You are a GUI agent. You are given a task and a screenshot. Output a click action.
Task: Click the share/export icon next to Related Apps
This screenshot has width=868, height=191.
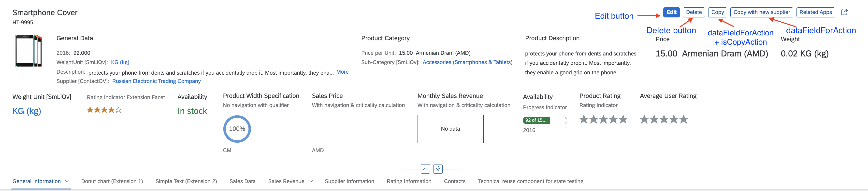[844, 12]
